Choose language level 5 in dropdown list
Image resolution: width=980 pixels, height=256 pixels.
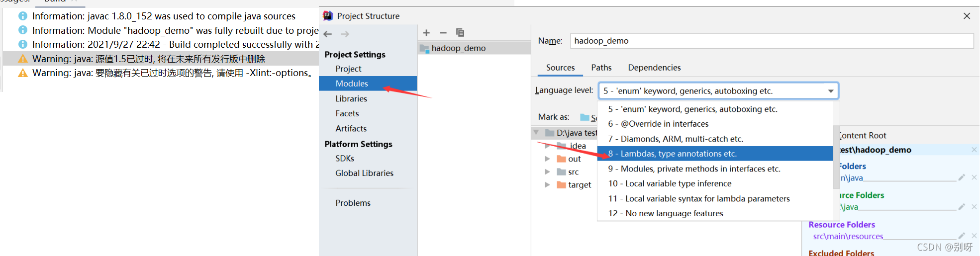point(715,109)
